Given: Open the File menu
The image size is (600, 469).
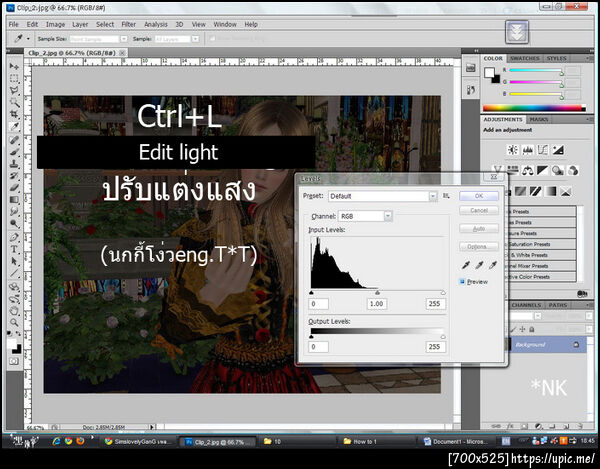Looking at the screenshot, I should (x=13, y=24).
